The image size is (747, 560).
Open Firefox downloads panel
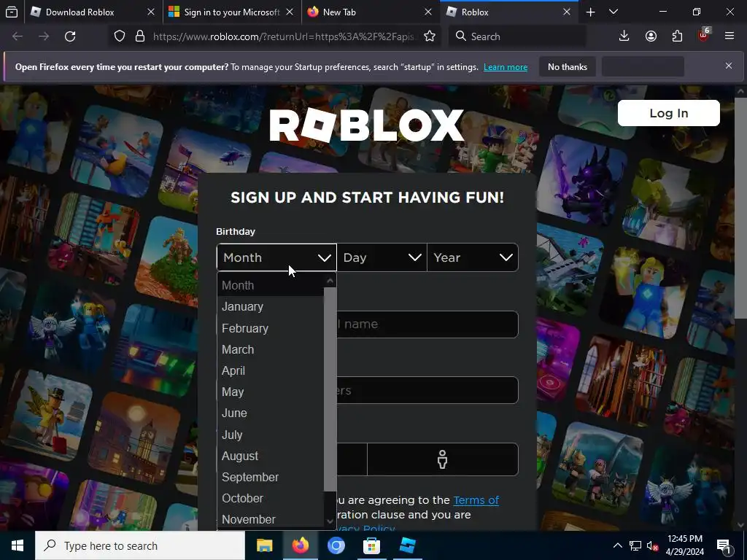click(x=624, y=36)
